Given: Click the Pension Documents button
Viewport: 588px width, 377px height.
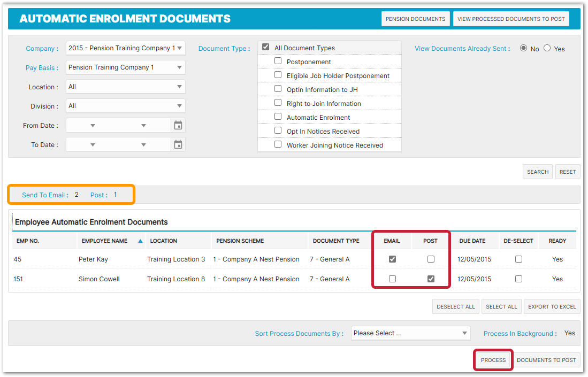Looking at the screenshot, I should [x=415, y=19].
